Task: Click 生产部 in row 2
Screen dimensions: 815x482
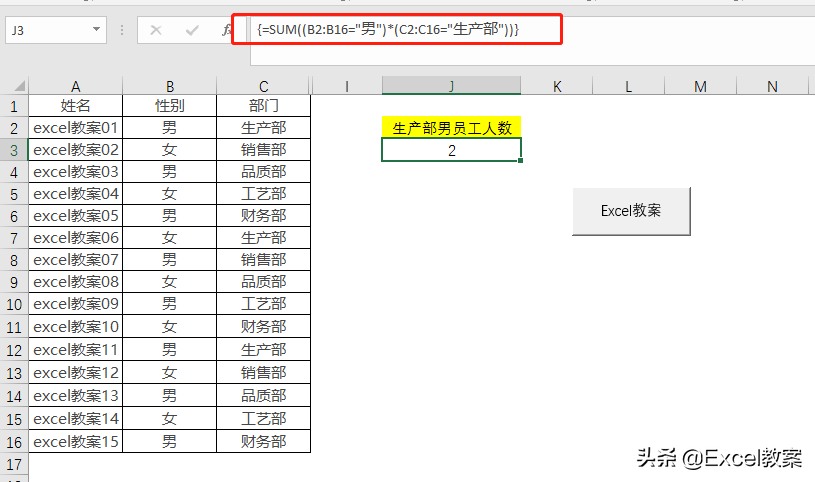Action: pos(264,128)
